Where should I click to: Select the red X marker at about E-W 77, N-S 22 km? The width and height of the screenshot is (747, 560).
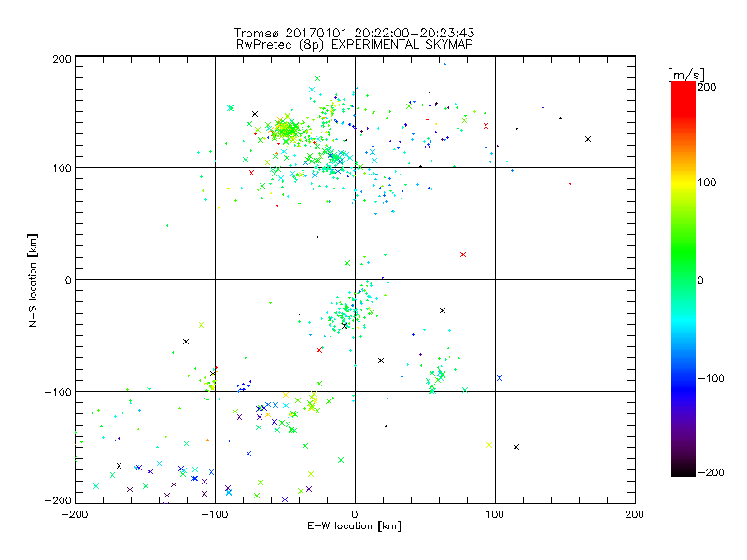coord(463,254)
